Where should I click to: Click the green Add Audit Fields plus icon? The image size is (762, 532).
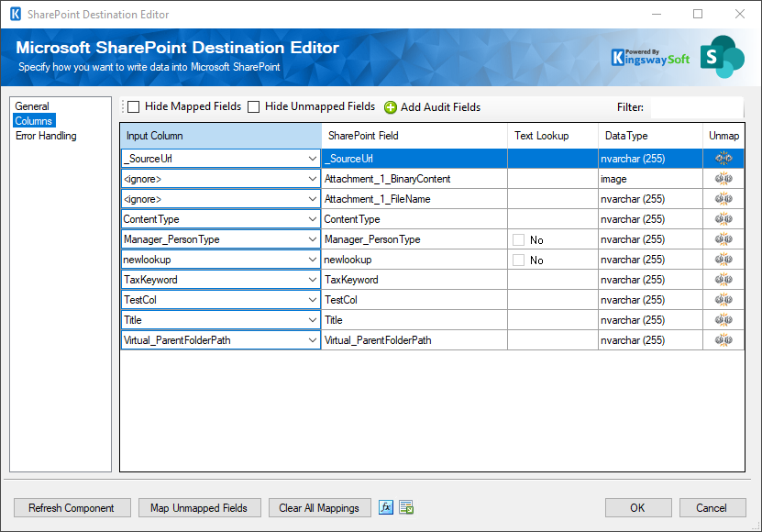[x=391, y=107]
